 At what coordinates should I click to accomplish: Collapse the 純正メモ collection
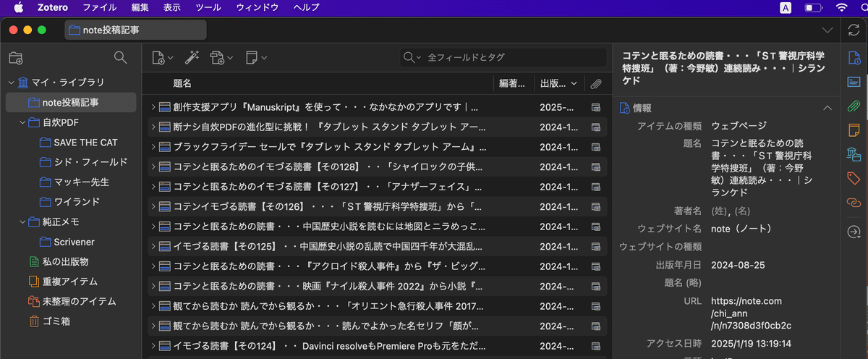(x=23, y=221)
